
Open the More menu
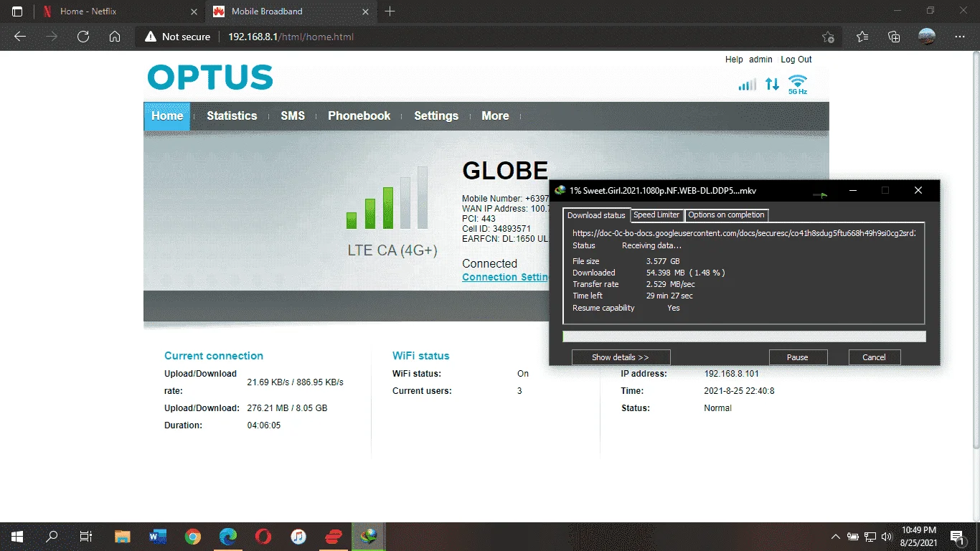pyautogui.click(x=495, y=116)
